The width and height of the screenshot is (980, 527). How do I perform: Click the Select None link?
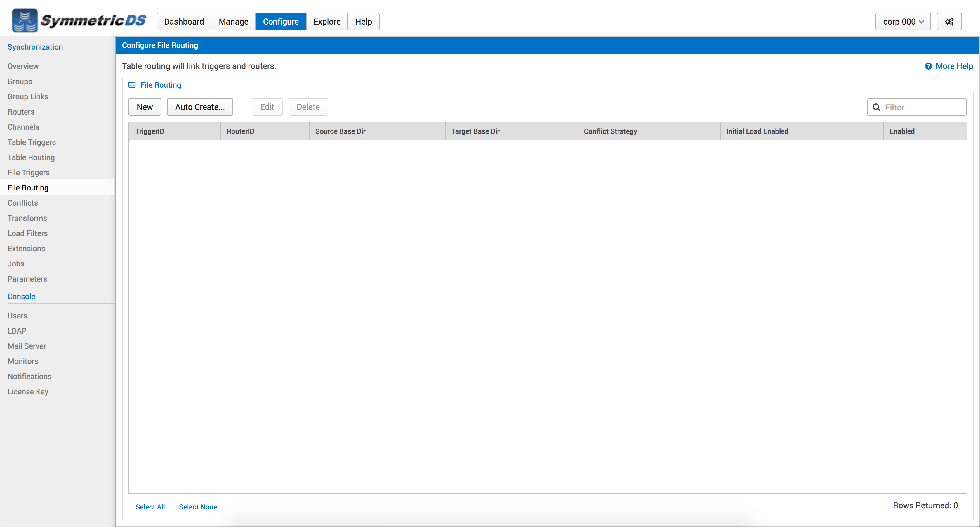(x=198, y=507)
